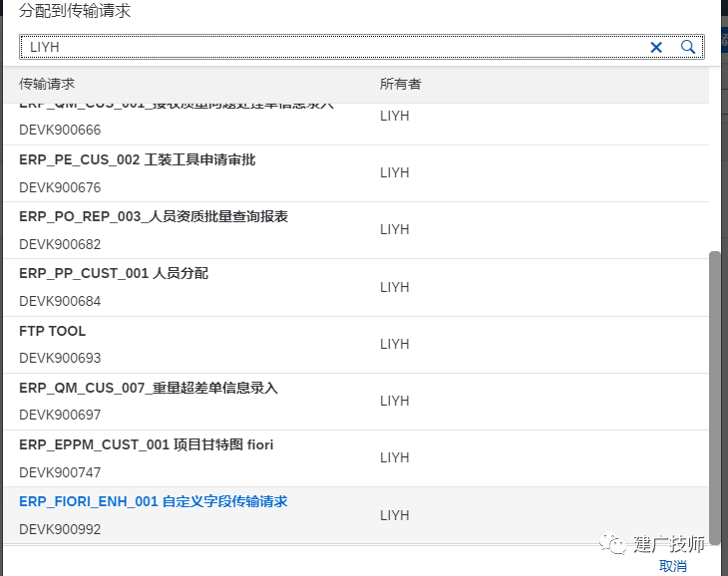Select ERP_PE_CUS_002 工装工具申请审批 request
Viewport: 728px width, 576px height.
(138, 160)
